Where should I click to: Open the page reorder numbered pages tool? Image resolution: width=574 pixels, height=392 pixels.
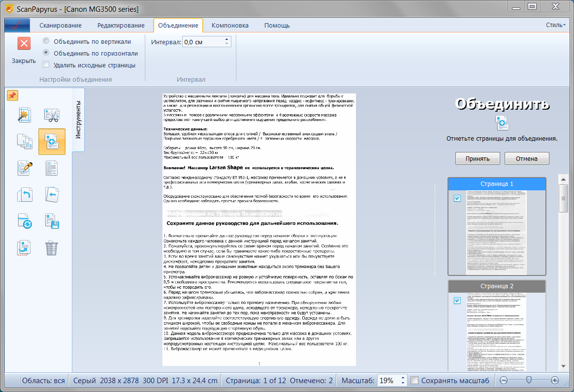tap(25, 142)
